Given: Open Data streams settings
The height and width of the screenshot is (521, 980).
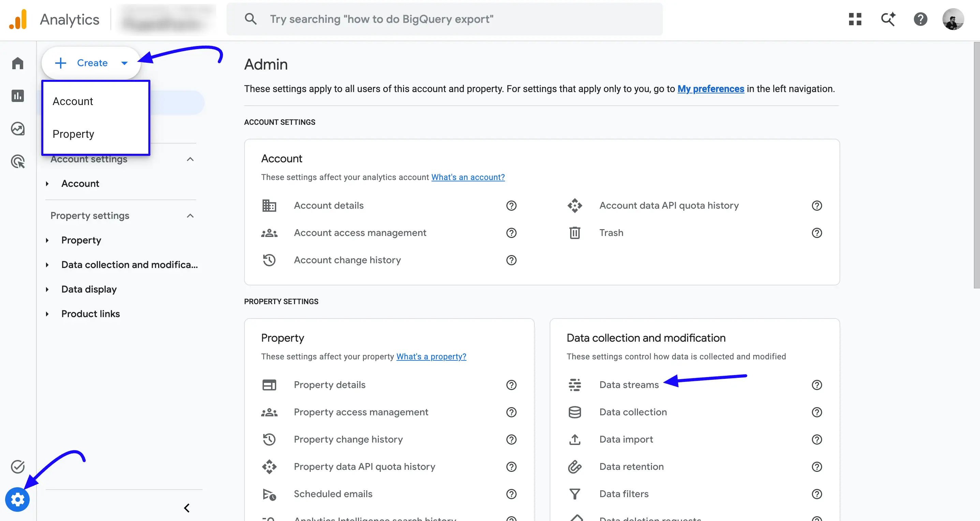Looking at the screenshot, I should pos(629,385).
